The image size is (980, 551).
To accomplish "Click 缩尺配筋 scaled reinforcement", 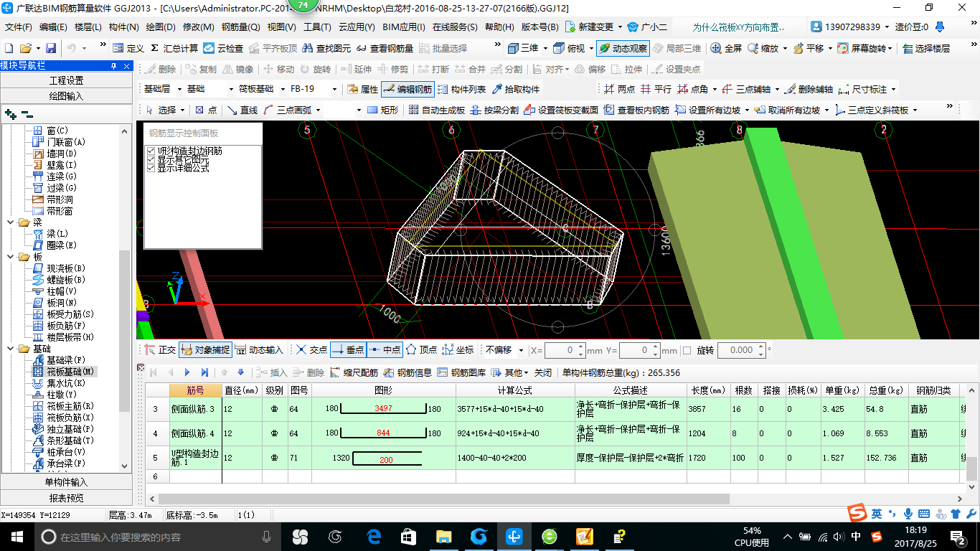I will point(354,373).
